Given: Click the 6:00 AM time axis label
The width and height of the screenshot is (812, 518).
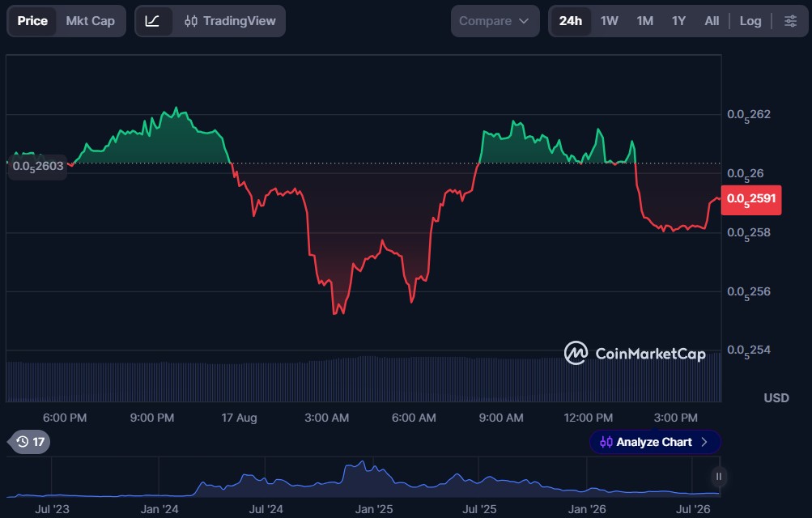Looking at the screenshot, I should [x=414, y=418].
